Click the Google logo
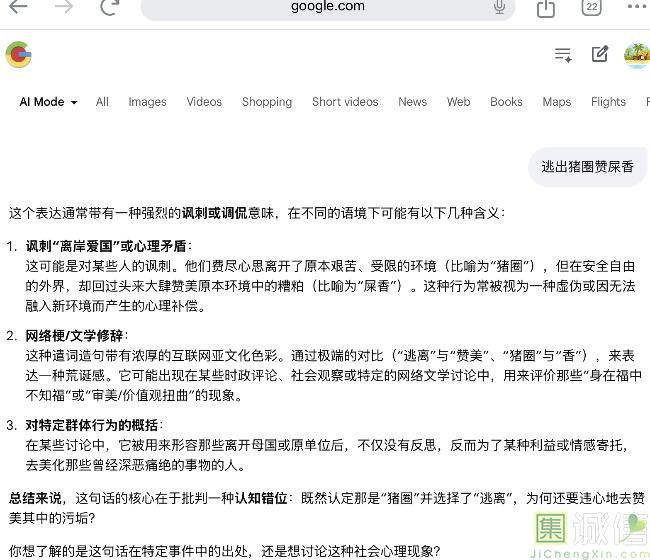The width and height of the screenshot is (650, 560). (x=18, y=55)
